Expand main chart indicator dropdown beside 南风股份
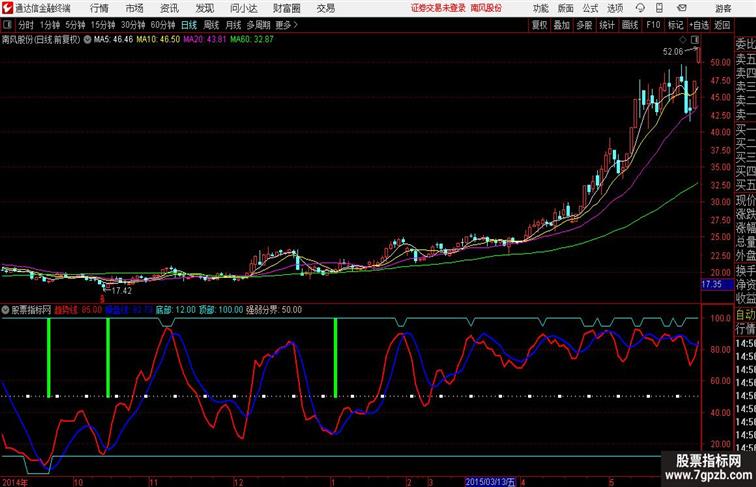The height and width of the screenshot is (487, 756). (x=87, y=40)
